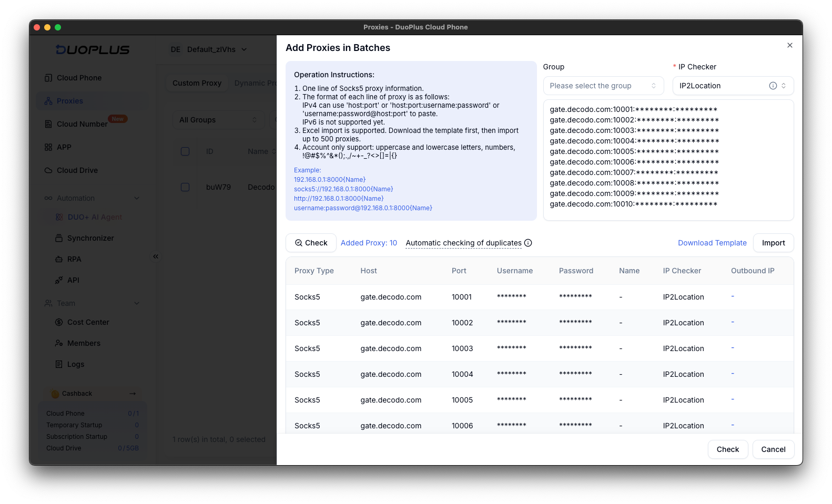Click the info icon in IP Checker field

pos(773,86)
